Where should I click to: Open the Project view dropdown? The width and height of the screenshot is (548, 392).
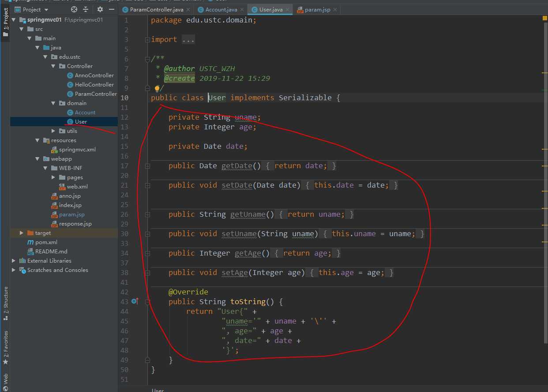pyautogui.click(x=32, y=9)
